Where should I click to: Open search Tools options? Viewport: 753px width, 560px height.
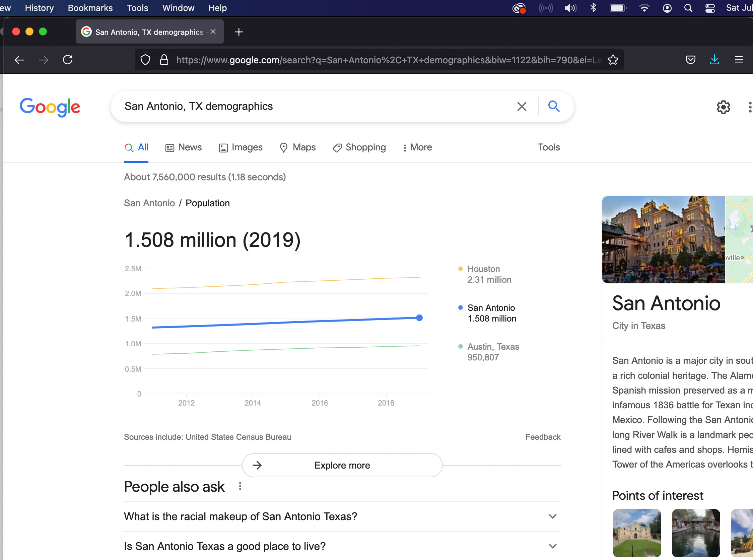549,147
